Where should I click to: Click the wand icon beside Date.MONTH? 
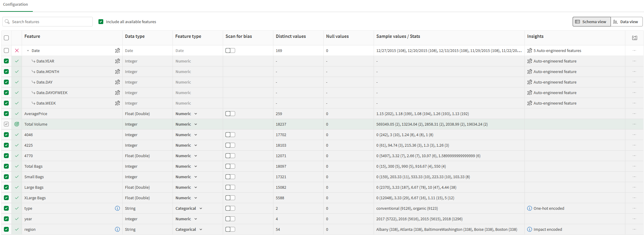117,72
